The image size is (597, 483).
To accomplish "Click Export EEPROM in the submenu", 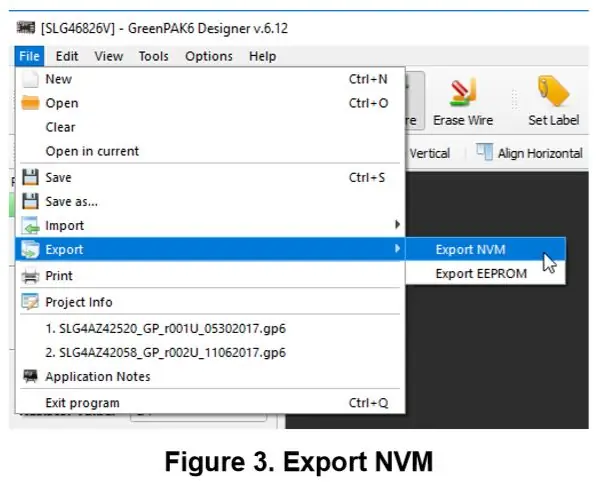I will [485, 273].
